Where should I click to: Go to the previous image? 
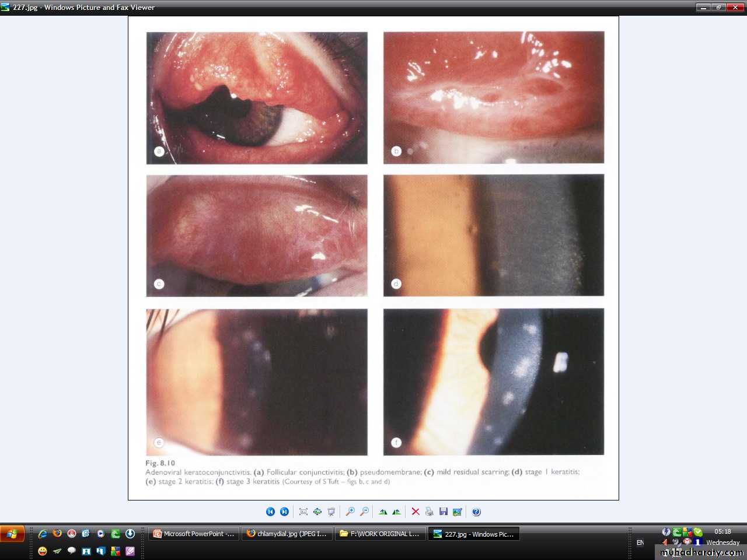pyautogui.click(x=270, y=512)
